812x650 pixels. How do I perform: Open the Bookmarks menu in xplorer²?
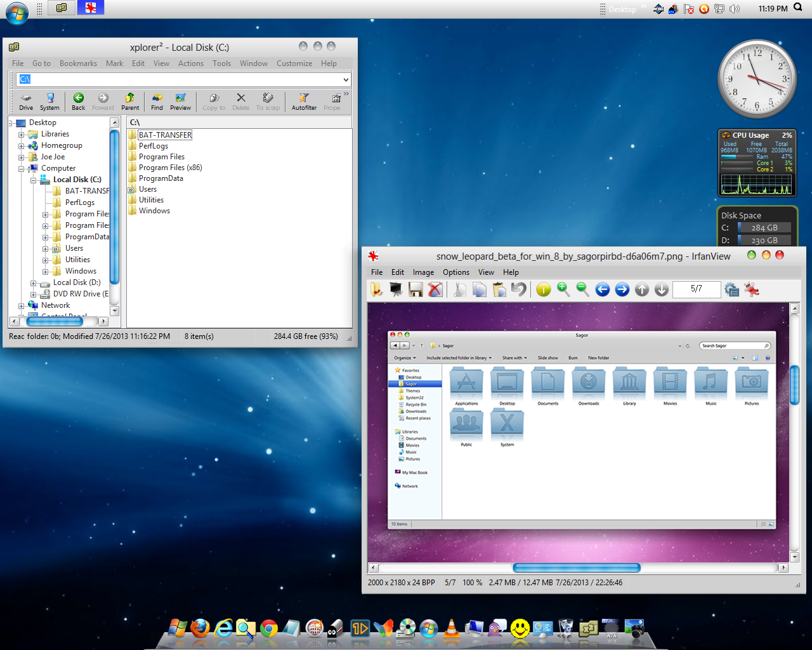click(78, 63)
